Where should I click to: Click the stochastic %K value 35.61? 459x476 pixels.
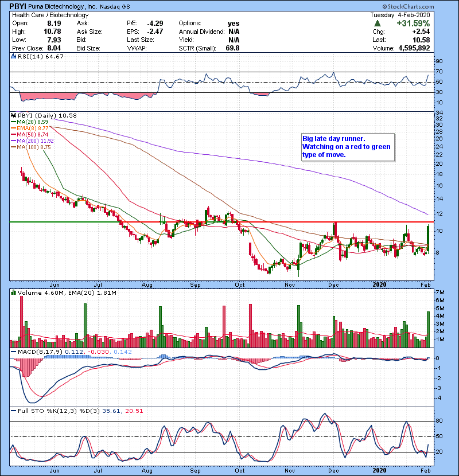click(x=111, y=411)
